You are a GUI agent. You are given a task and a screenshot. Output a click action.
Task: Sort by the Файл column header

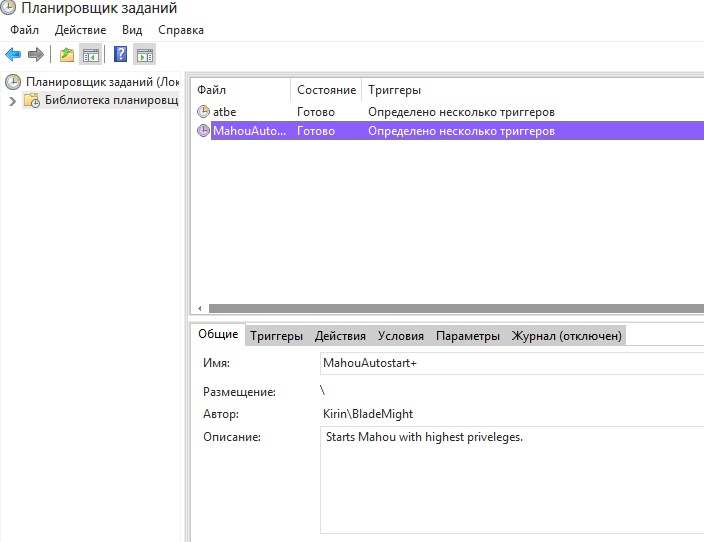coord(243,90)
